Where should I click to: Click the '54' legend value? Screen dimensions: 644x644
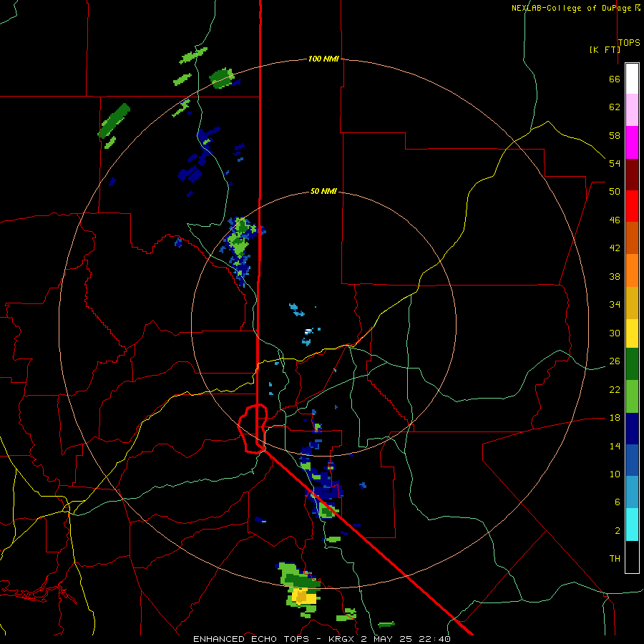click(x=615, y=163)
